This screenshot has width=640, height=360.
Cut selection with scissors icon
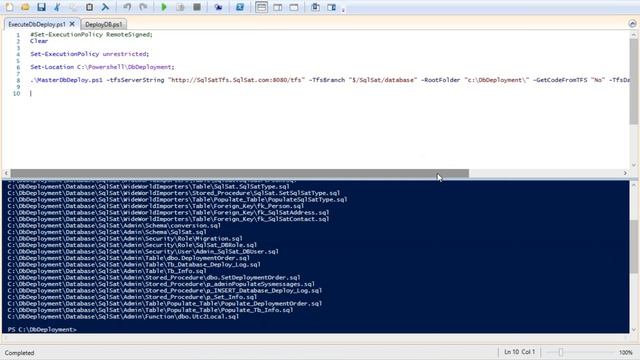(57, 7)
